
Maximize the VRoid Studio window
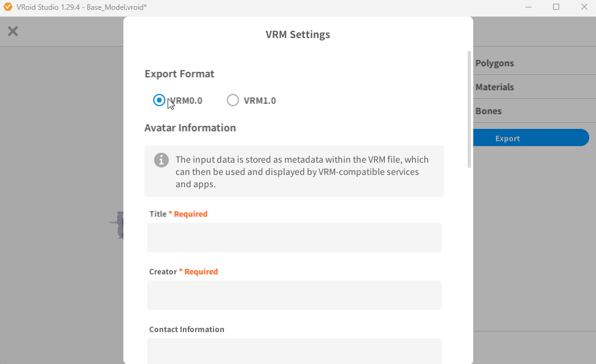click(556, 7)
